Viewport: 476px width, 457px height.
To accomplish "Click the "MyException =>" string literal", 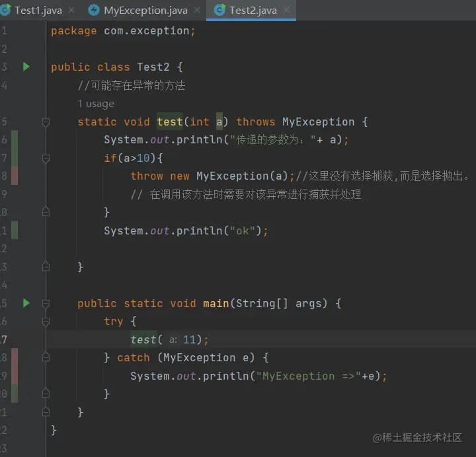I will (309, 376).
